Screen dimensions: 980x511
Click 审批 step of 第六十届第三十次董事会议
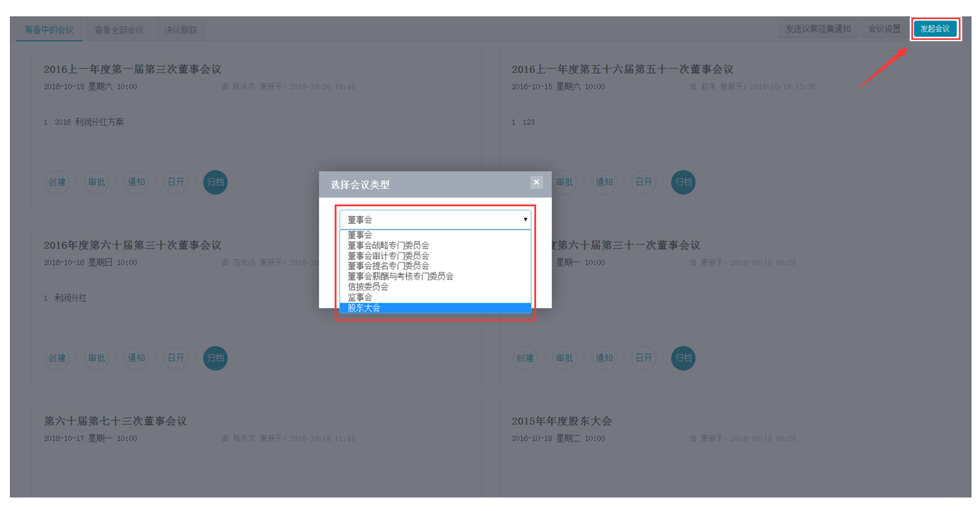pos(97,358)
